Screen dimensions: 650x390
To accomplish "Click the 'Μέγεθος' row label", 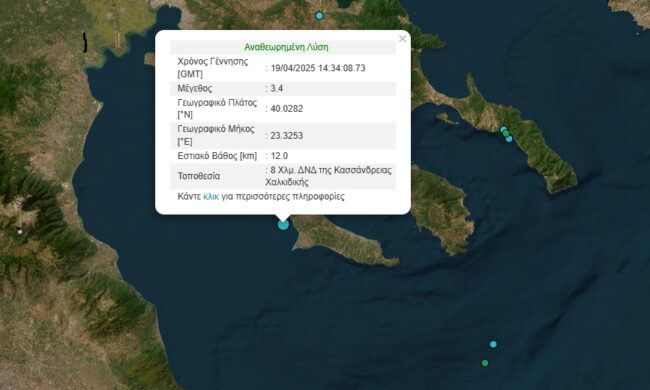I will click(194, 88).
